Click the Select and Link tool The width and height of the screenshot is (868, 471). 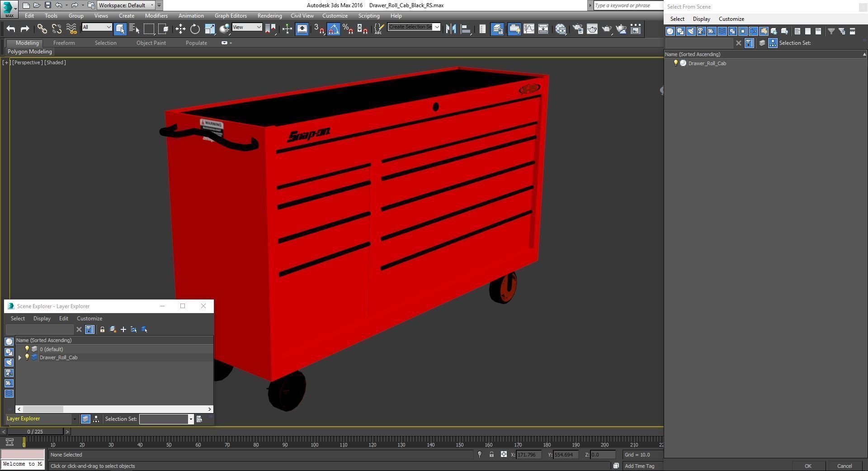pyautogui.click(x=42, y=29)
